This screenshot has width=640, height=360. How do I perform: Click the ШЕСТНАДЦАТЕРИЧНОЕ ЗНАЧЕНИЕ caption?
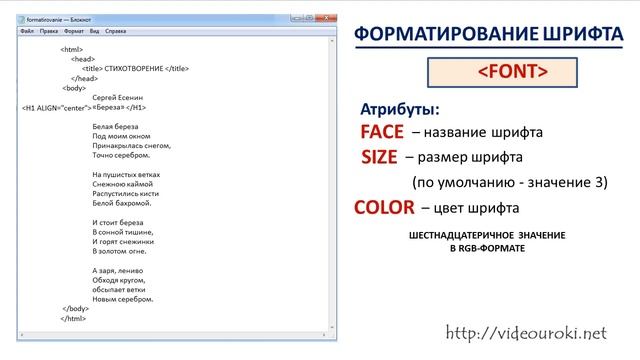click(x=487, y=236)
